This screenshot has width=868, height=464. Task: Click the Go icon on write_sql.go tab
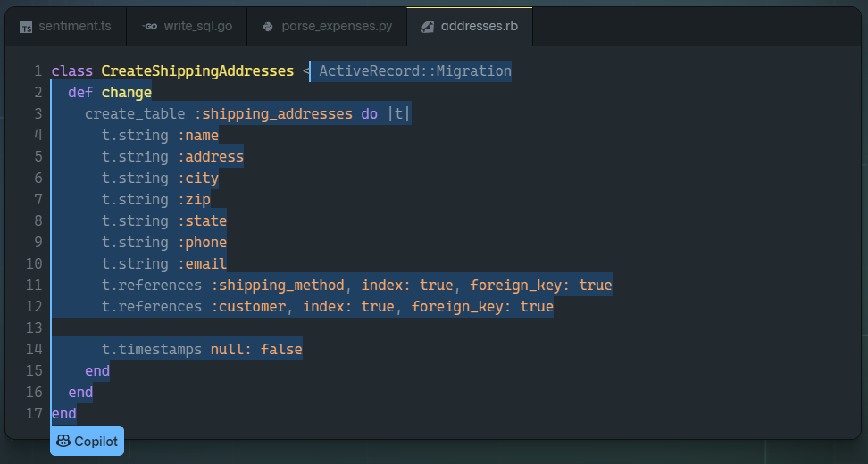click(149, 27)
